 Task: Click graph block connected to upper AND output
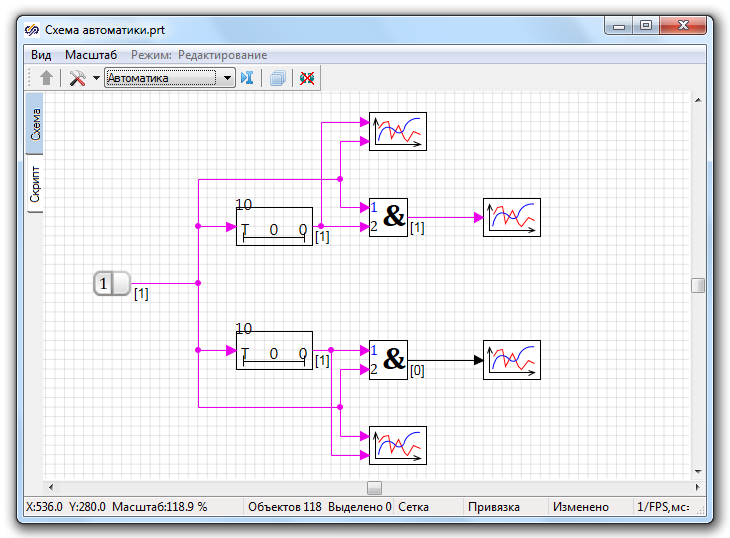(x=512, y=217)
